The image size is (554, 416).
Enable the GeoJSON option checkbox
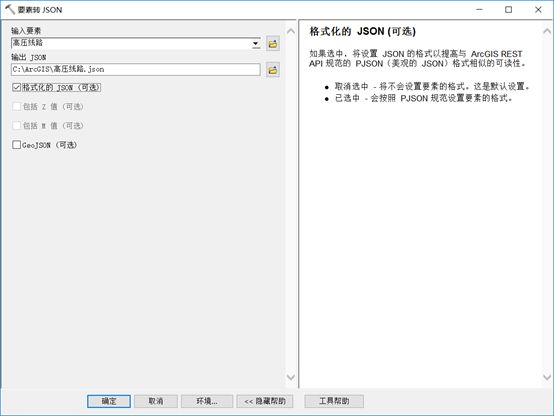point(17,145)
